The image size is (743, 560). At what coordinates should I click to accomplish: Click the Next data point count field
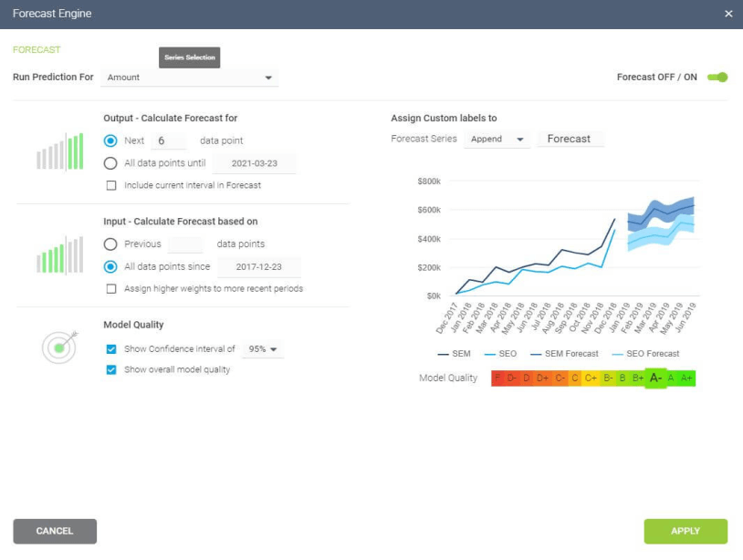pos(168,141)
